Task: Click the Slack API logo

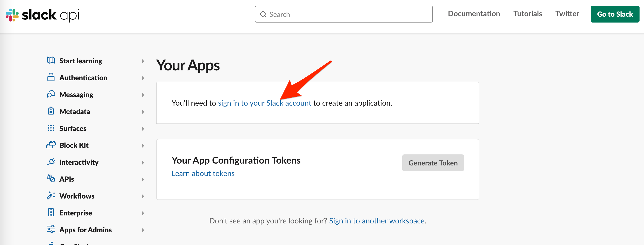Action: click(x=43, y=15)
